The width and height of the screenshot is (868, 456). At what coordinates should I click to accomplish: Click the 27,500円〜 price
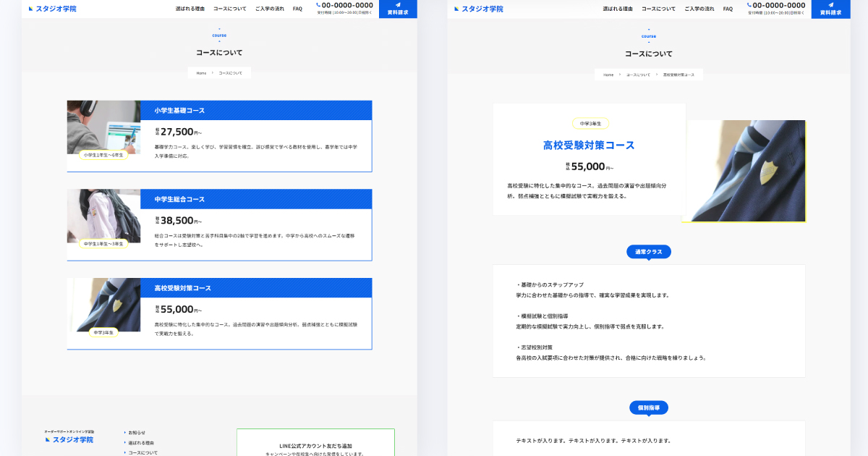[179, 132]
